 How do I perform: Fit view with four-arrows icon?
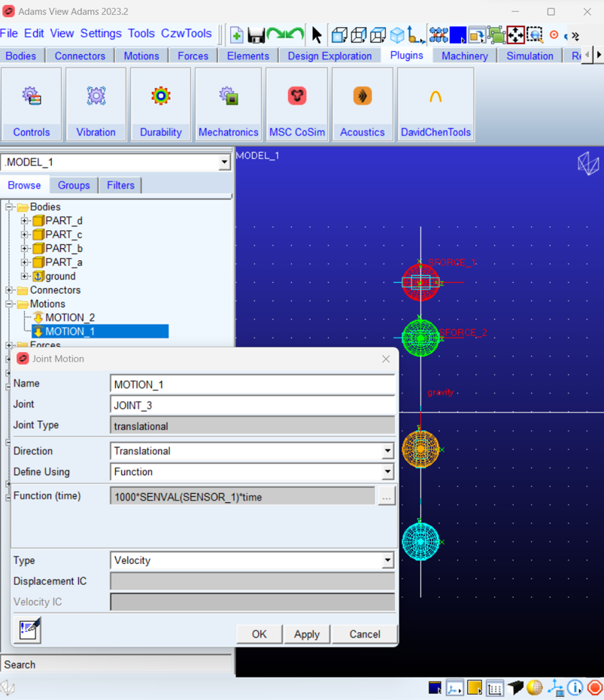[515, 35]
